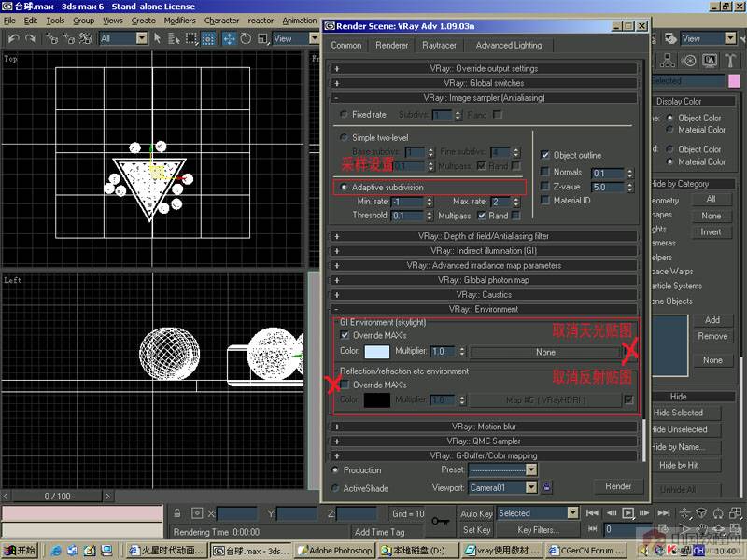Open the Hierarchy command panel tab

tap(667, 61)
